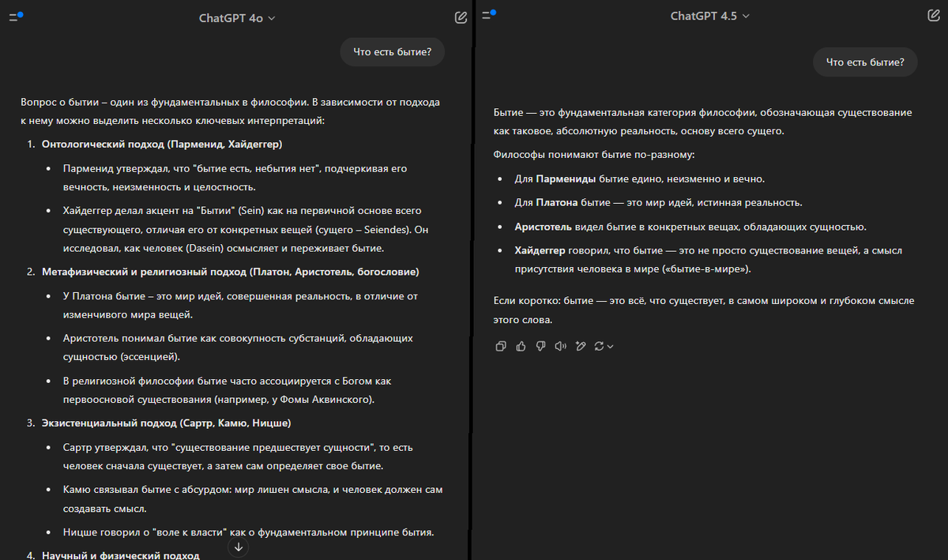Click heading 'Онтологический подход (Парменид, Хайдеггер)'

(162, 144)
